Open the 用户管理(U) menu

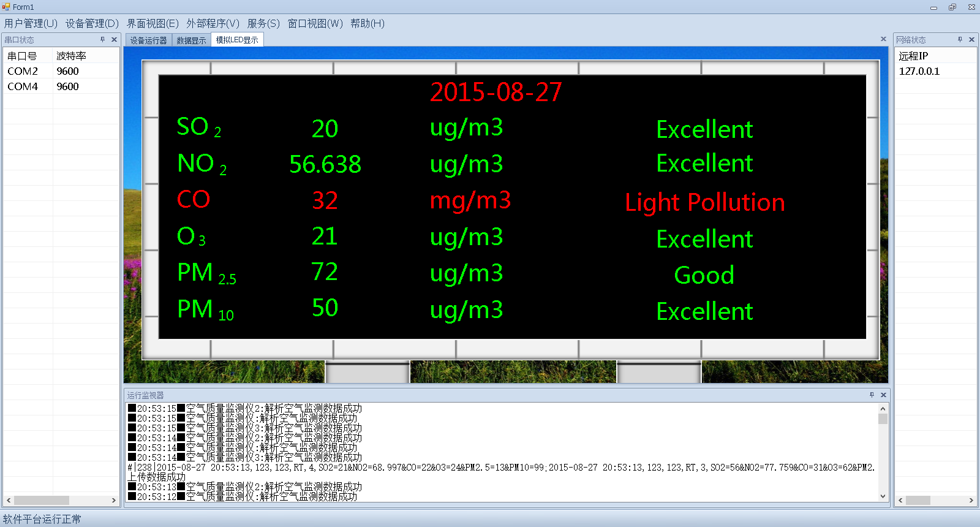click(31, 23)
